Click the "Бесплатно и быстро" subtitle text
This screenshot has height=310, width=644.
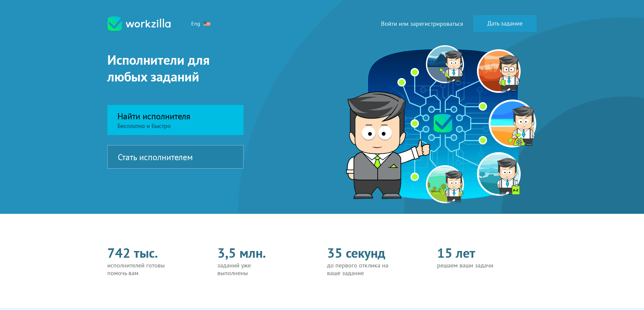pos(144,126)
